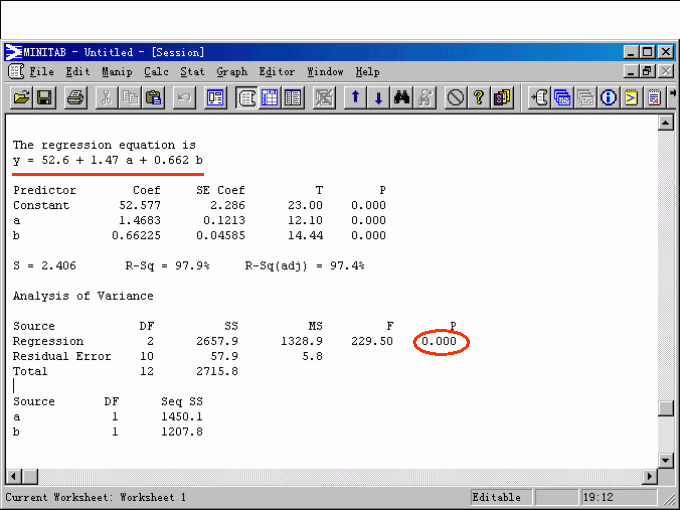680x510 pixels.
Task: Click the Paste clipboard icon
Action: click(x=154, y=98)
